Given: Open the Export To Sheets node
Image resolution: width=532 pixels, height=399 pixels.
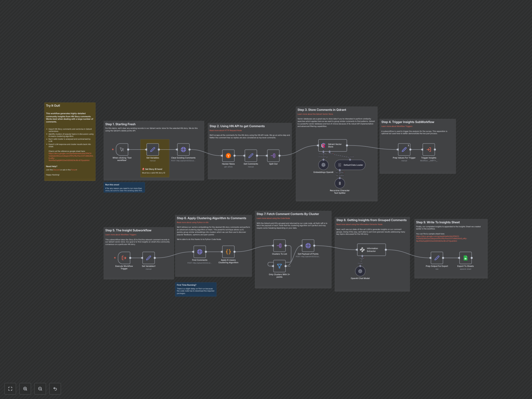Looking at the screenshot, I should tap(465, 258).
